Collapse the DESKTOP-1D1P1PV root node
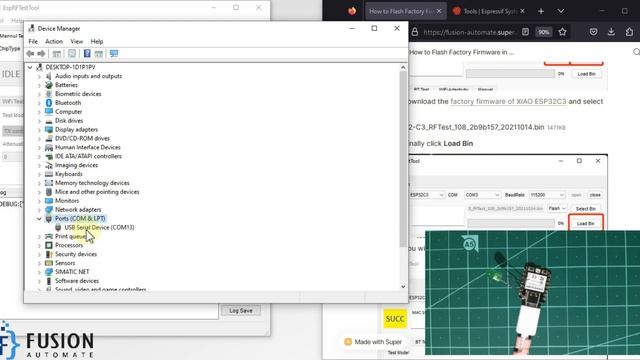Screen dimensions: 640x360 click(x=30, y=67)
